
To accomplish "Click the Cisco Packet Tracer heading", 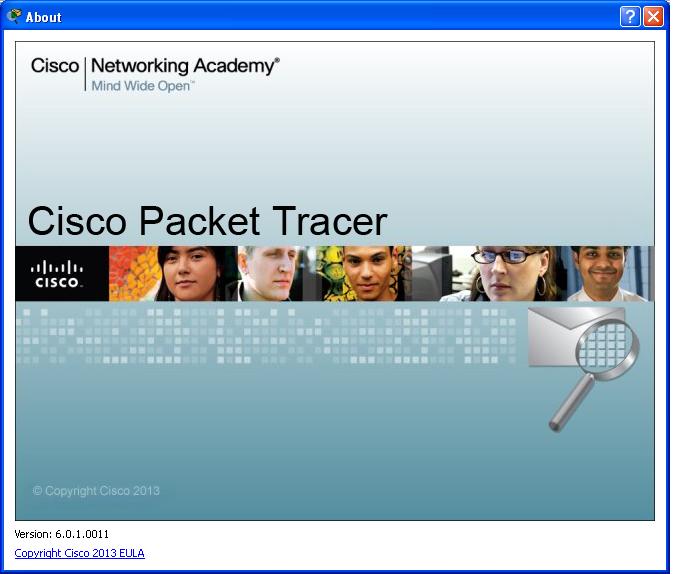I will [207, 221].
